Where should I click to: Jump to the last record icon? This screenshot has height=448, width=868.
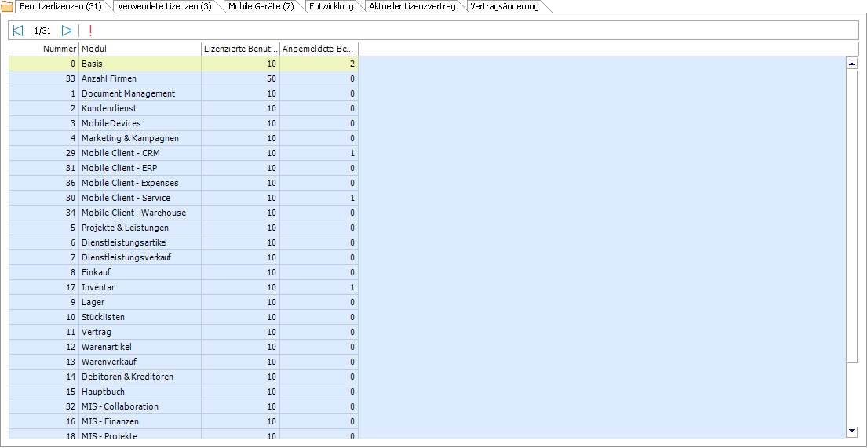(x=67, y=31)
